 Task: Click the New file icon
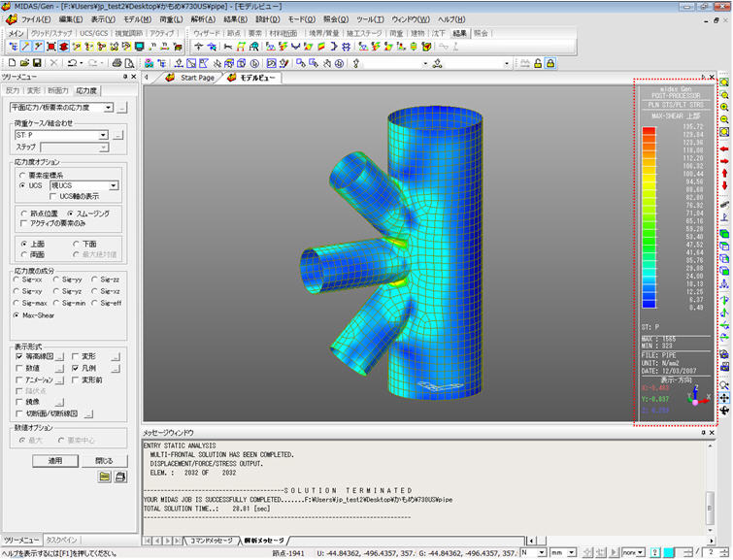[x=13, y=63]
